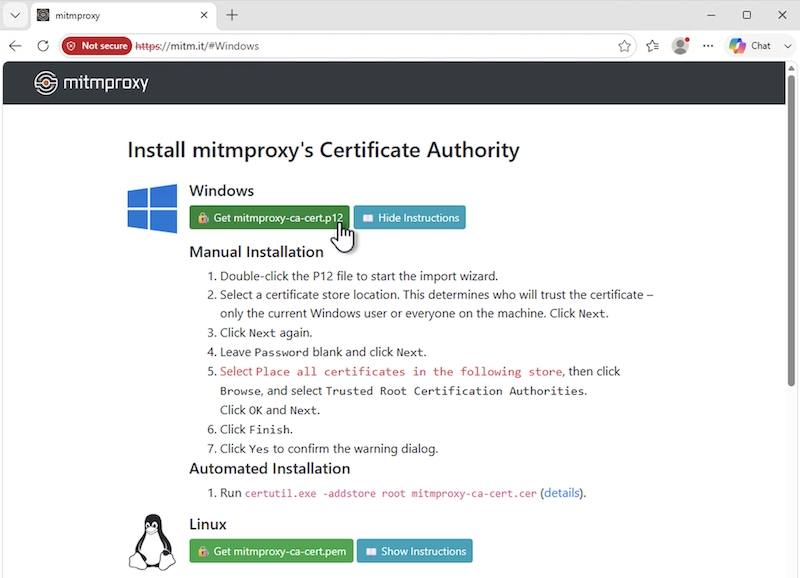Open the Copilot Chat button
The width and height of the screenshot is (800, 578).
pyautogui.click(x=750, y=46)
